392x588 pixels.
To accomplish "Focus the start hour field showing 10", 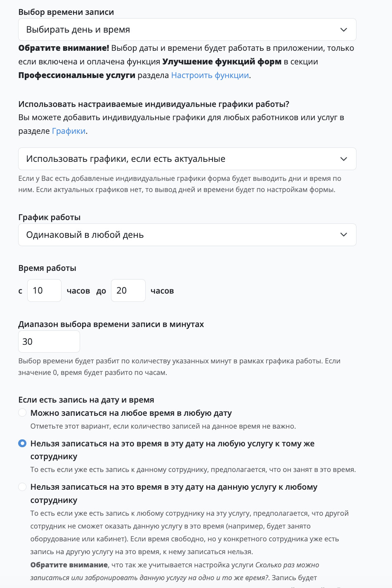I will click(x=44, y=291).
